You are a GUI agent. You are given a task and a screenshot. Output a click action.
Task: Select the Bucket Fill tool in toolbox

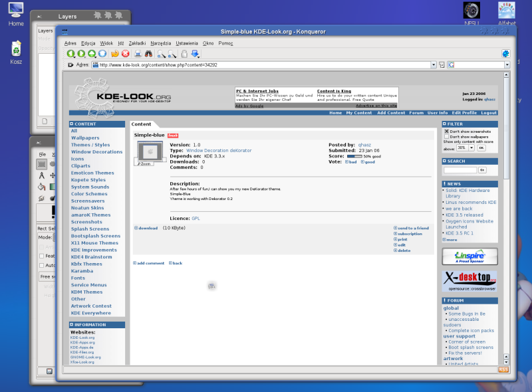click(42, 187)
